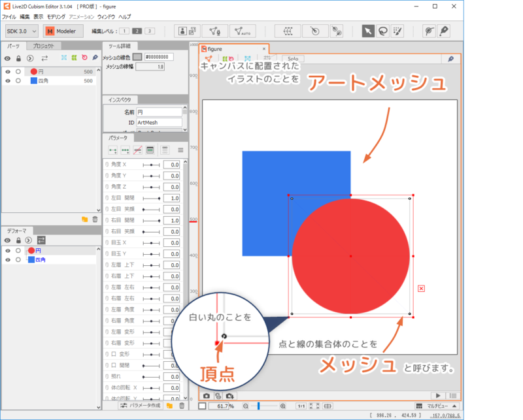Select the arrow selection tool

coord(368,31)
